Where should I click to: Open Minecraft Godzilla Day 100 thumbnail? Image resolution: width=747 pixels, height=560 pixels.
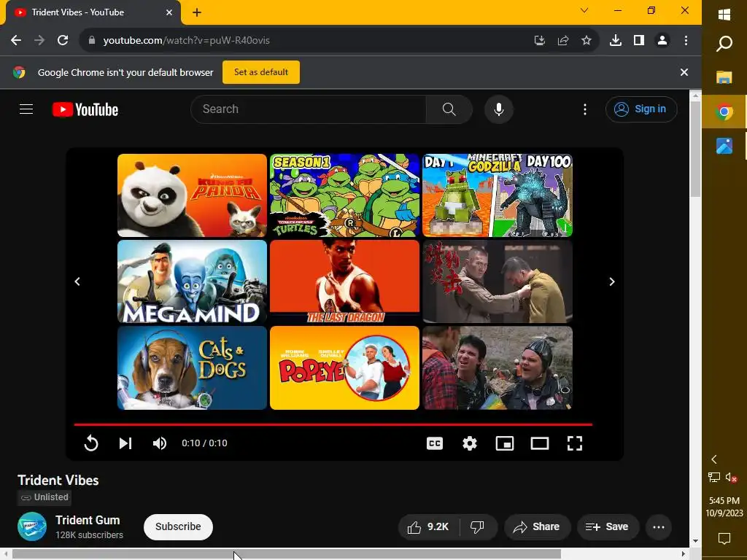pos(498,195)
